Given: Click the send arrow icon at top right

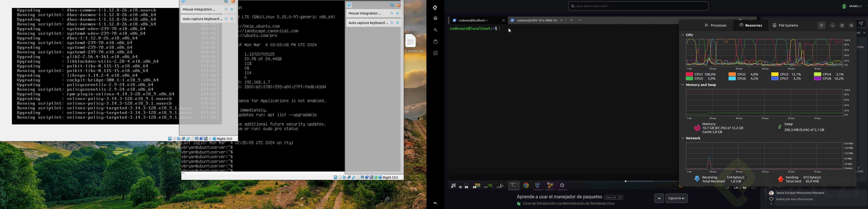Looking at the screenshot, I should (x=861, y=23).
